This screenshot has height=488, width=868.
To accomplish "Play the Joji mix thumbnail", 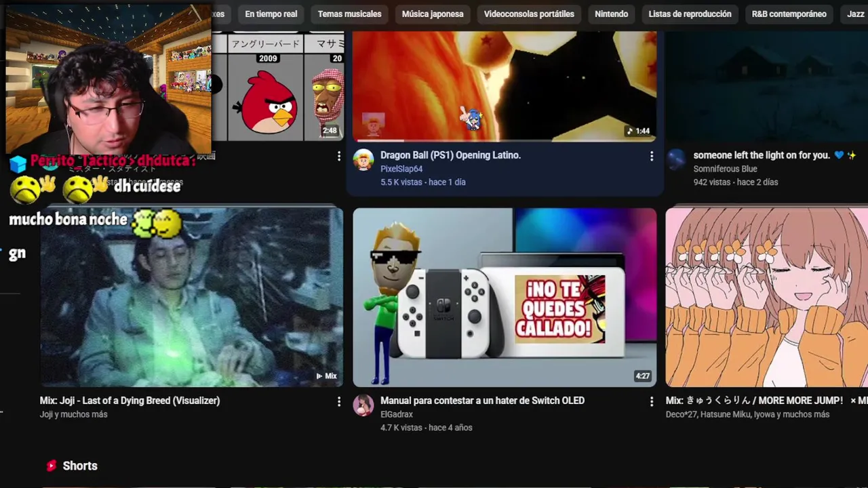I will pyautogui.click(x=191, y=298).
